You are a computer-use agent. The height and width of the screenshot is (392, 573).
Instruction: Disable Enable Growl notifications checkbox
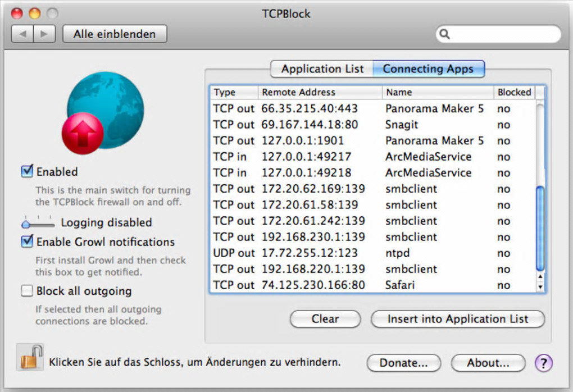click(x=26, y=241)
